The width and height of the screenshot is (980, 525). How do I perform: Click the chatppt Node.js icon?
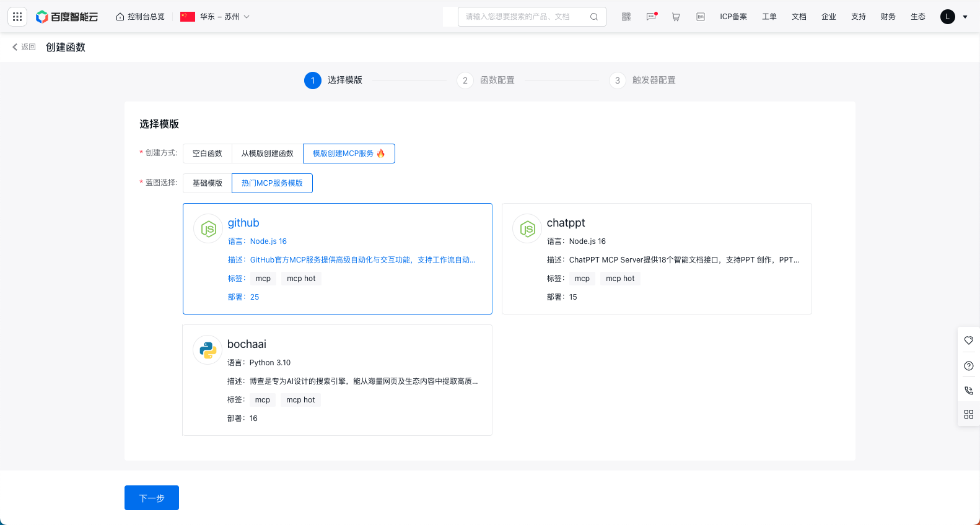click(x=527, y=229)
